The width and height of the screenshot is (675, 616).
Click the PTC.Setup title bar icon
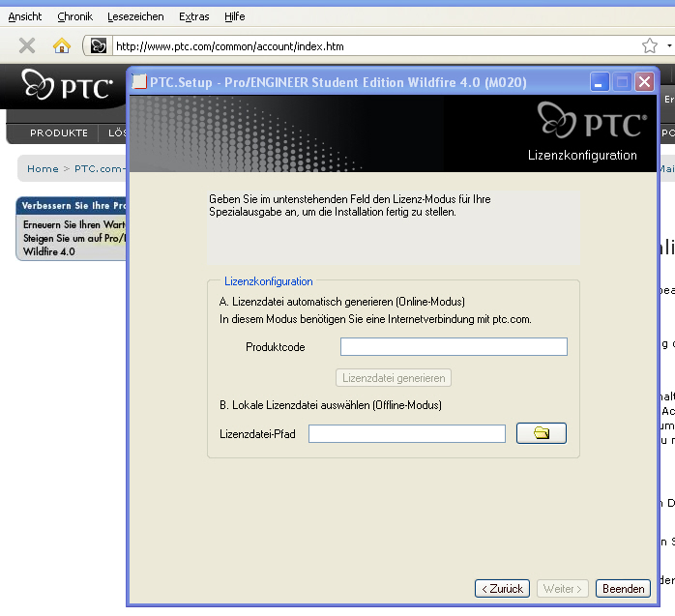(x=139, y=82)
